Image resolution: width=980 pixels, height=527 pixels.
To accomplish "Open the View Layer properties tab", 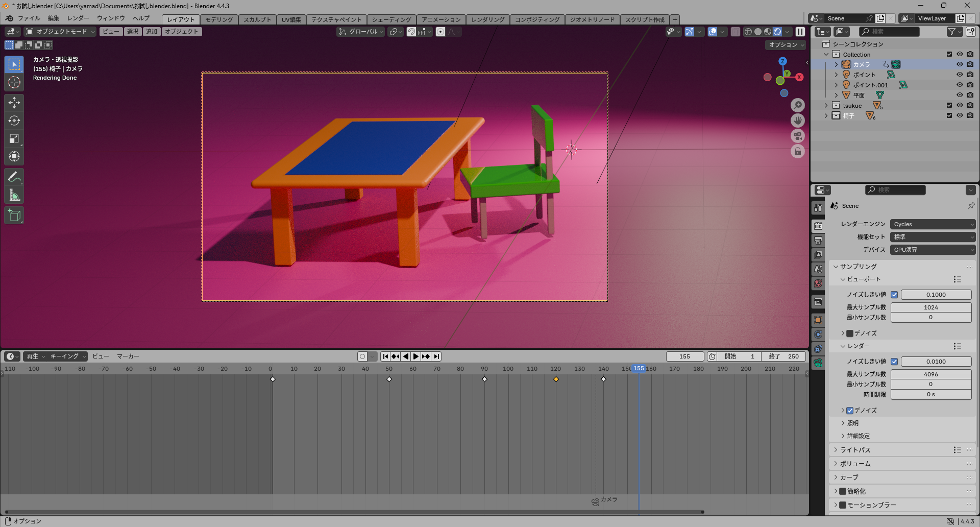I will (818, 254).
